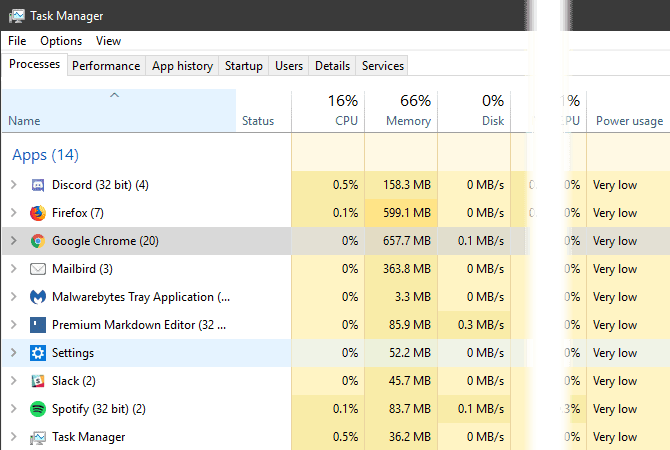Sort by the CPU column header
Viewport: 670px width, 450px height.
coord(328,110)
